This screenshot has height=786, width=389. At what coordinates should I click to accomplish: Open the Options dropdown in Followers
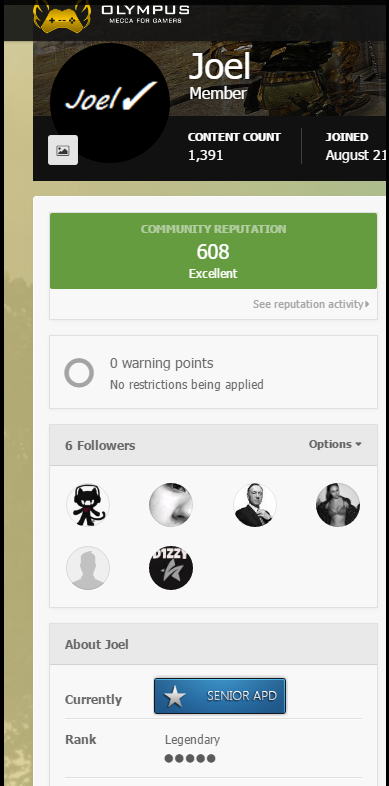click(x=335, y=444)
